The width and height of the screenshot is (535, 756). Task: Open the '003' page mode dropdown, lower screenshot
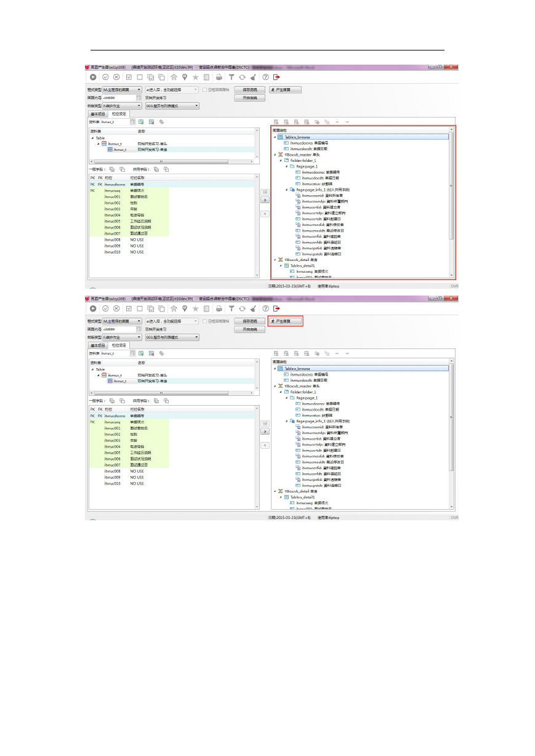(x=172, y=337)
